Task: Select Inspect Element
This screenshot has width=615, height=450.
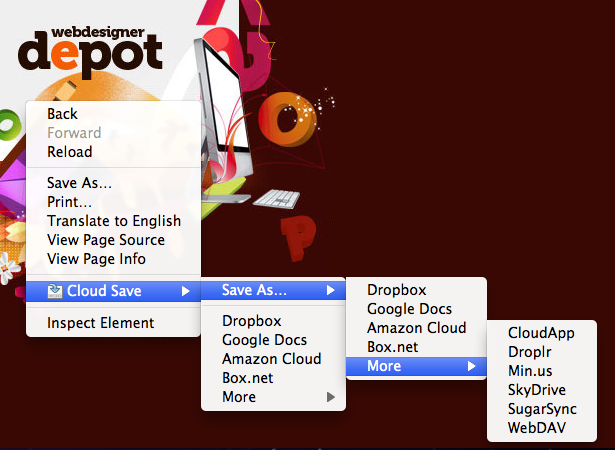Action: [113, 323]
